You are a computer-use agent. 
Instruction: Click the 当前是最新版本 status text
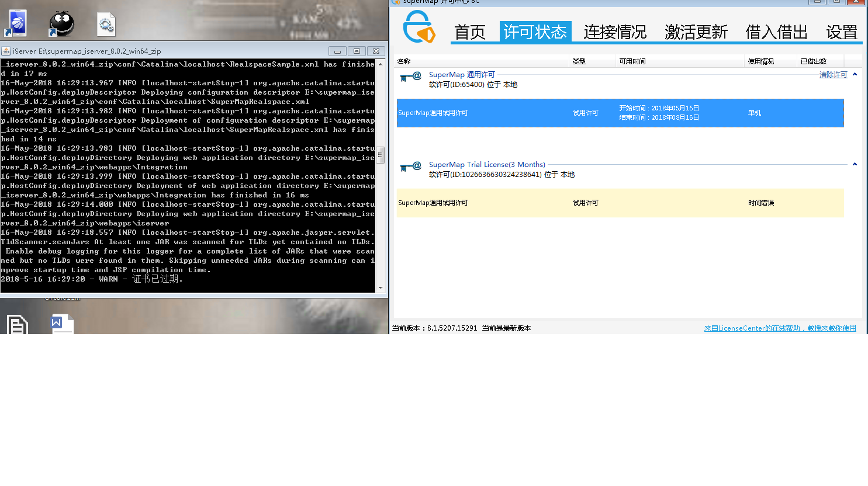(506, 328)
